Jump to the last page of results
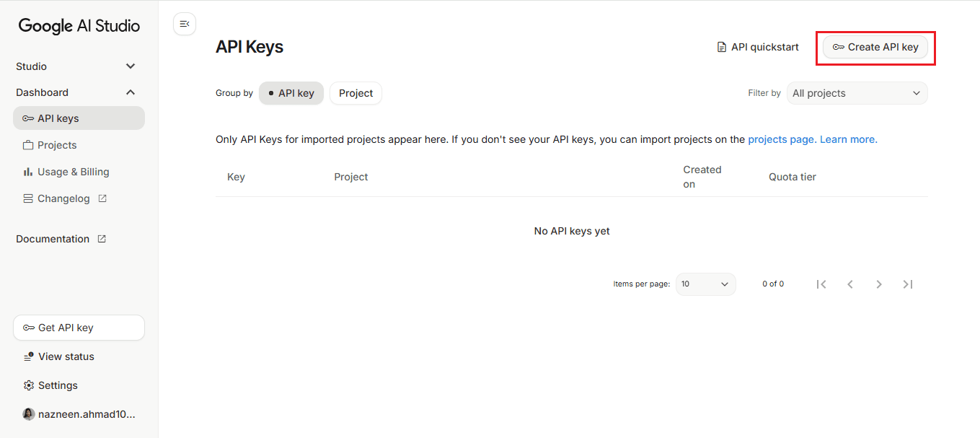This screenshot has height=438, width=980. pyautogui.click(x=908, y=284)
